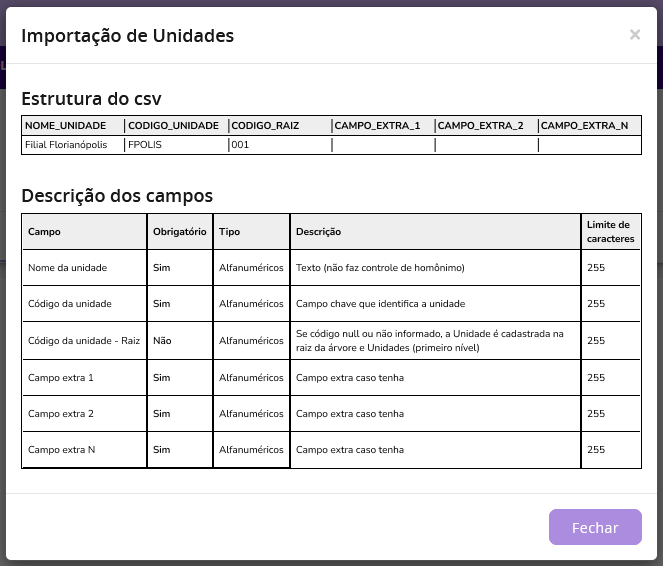Viewport: 663px width, 566px height.
Task: Select the CODIGO_UNIDADE column header
Action: point(174,126)
